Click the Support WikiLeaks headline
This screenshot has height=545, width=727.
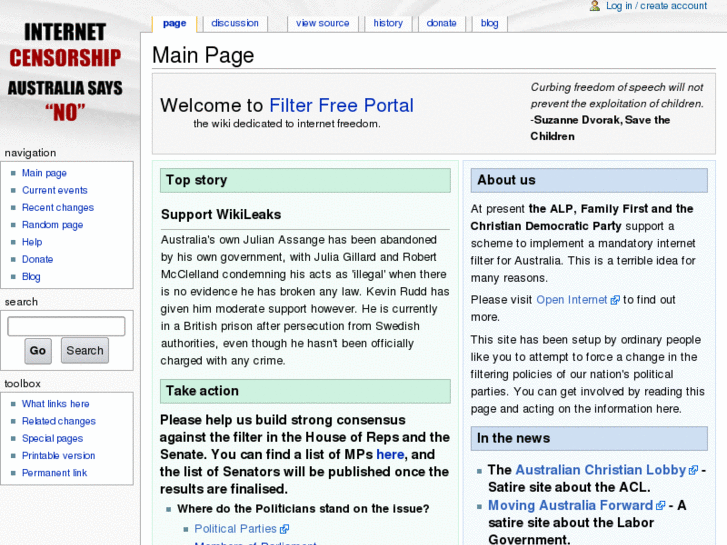click(x=221, y=214)
